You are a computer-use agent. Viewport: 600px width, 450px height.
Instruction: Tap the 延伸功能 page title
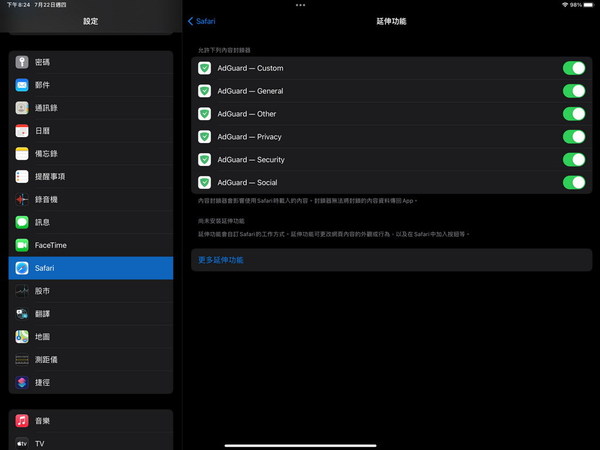[x=391, y=21]
